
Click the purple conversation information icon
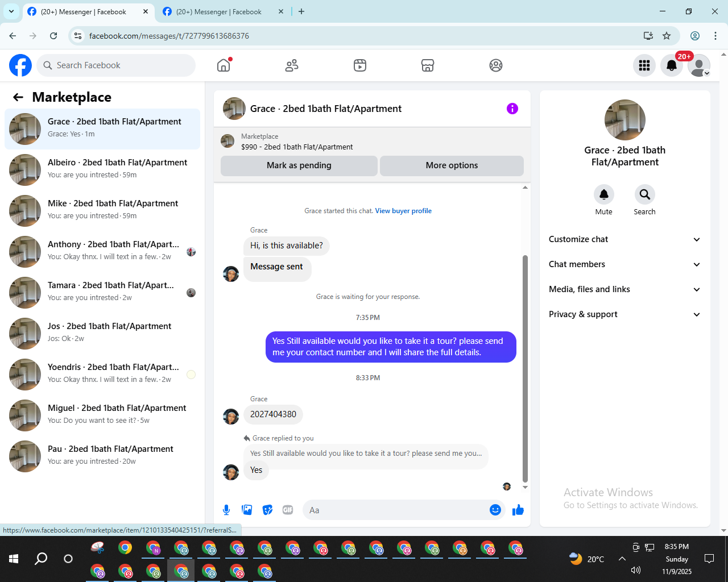pos(512,109)
